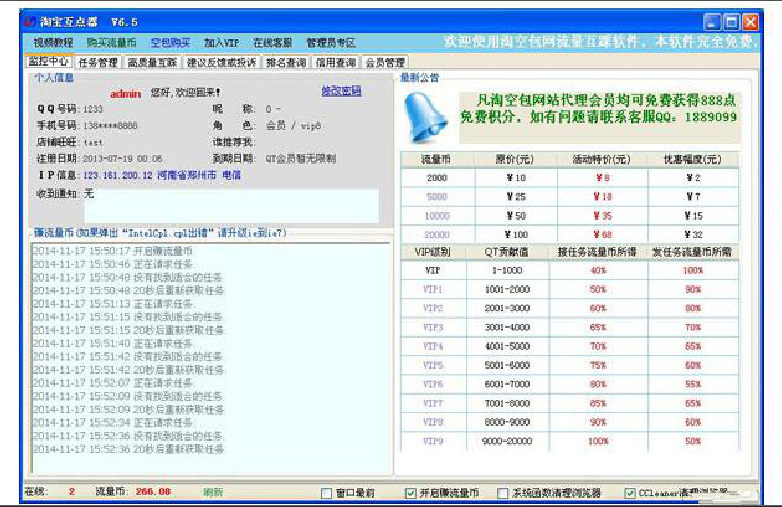Select the VIP5 level row

tap(570, 365)
